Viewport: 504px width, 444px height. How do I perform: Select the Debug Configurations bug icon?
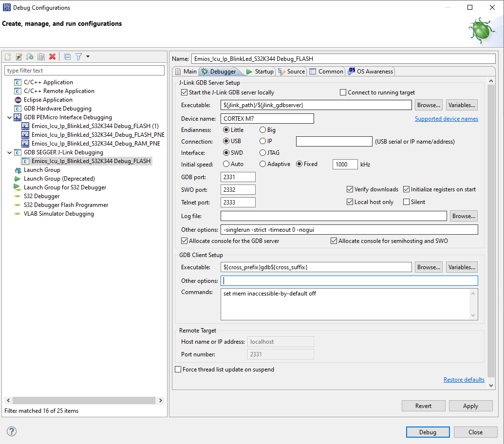(481, 31)
